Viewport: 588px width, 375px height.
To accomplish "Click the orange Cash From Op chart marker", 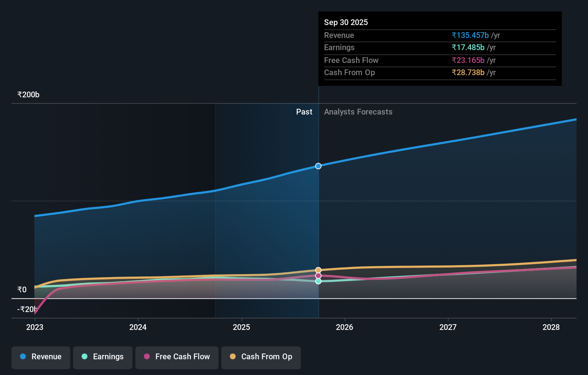I will coord(318,269).
